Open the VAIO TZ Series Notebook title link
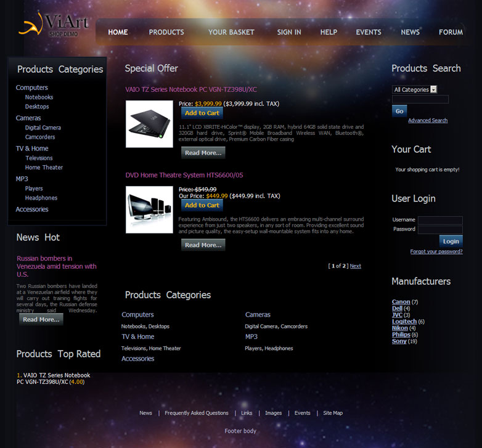482x448 pixels. 191,89
